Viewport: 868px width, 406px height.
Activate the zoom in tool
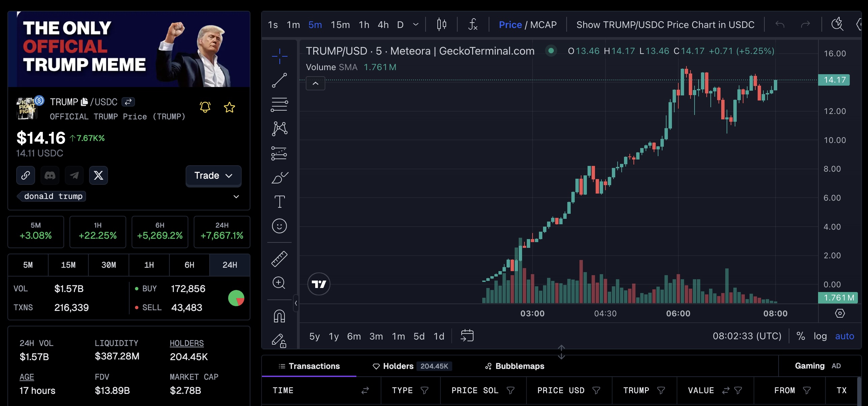[x=279, y=283]
